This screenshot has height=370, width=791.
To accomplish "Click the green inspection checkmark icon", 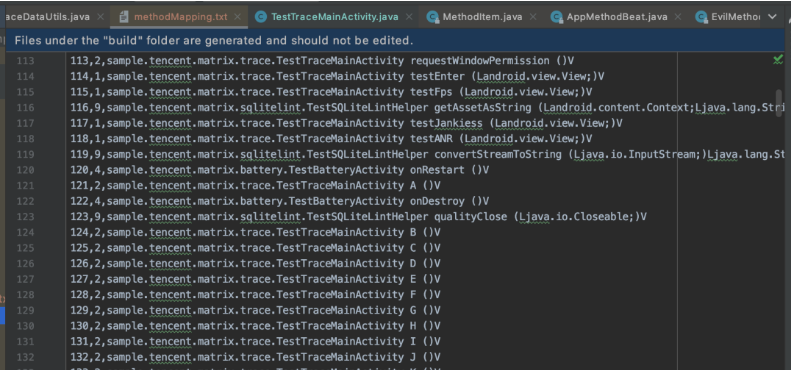I will pyautogui.click(x=778, y=61).
